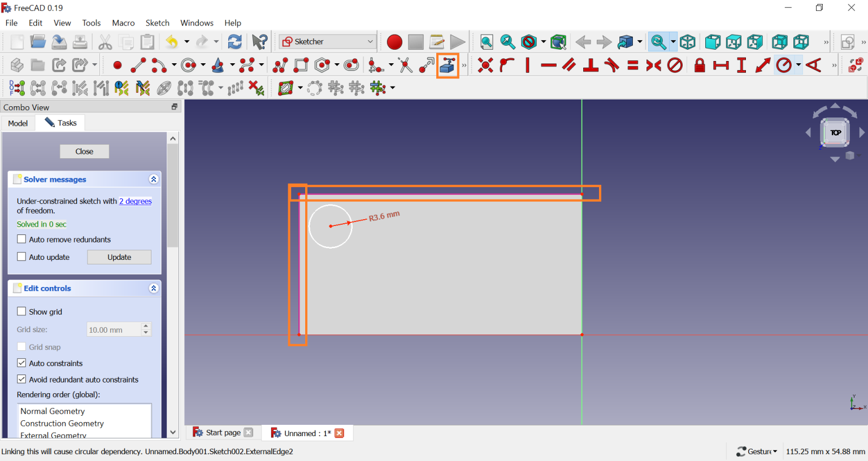Open the 2 degrees of freedom link

[x=135, y=201]
